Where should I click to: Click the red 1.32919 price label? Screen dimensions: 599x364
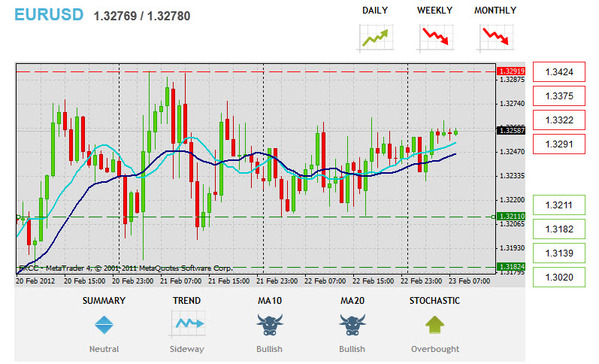tap(511, 71)
